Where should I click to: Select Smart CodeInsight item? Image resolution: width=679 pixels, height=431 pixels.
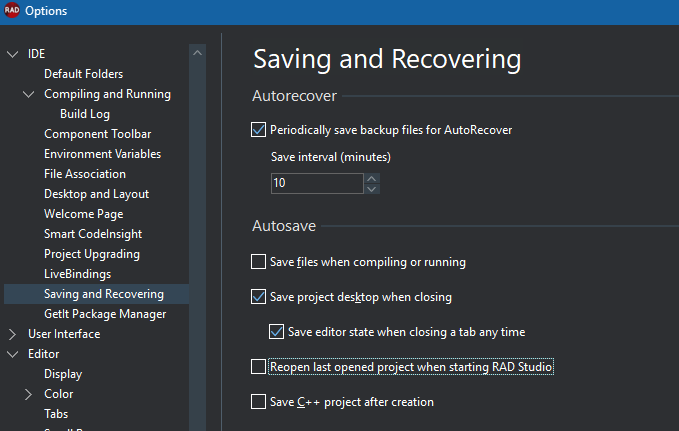pyautogui.click(x=93, y=234)
